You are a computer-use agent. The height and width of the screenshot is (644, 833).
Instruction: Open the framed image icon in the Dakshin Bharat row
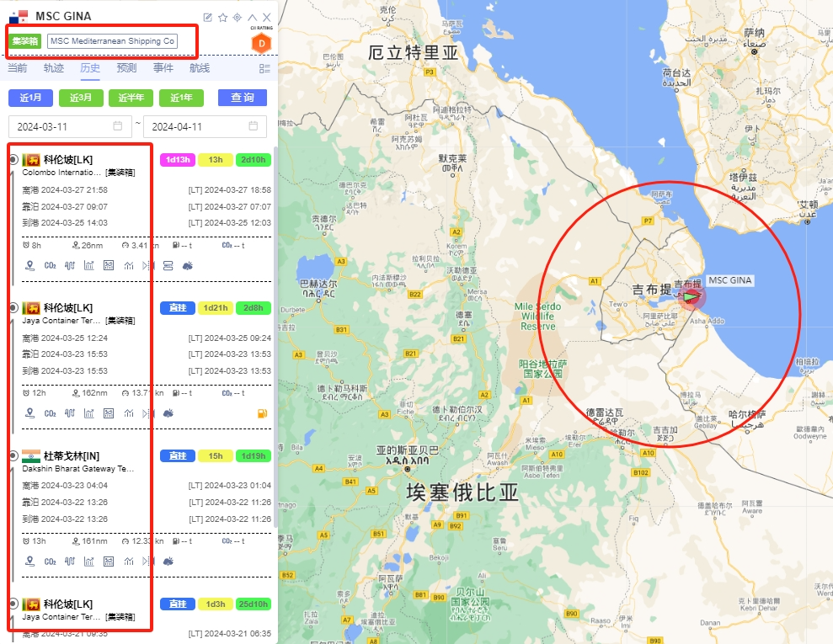pyautogui.click(x=109, y=562)
